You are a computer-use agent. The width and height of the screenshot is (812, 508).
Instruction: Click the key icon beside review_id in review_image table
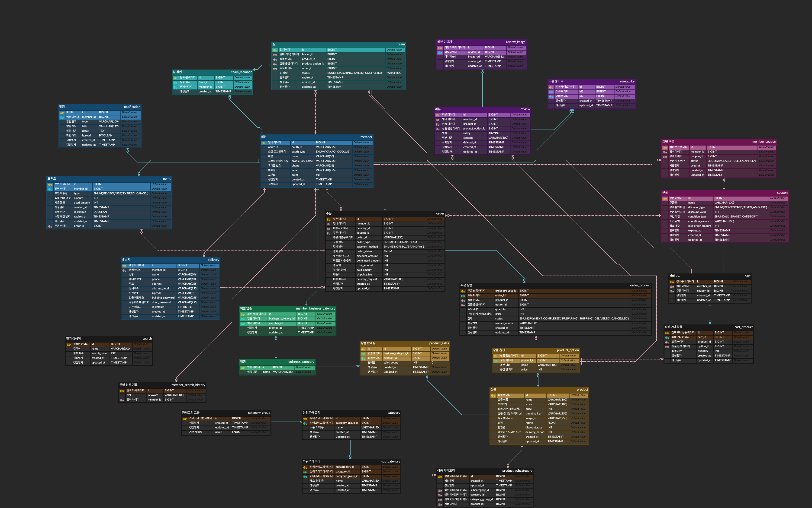click(x=440, y=52)
